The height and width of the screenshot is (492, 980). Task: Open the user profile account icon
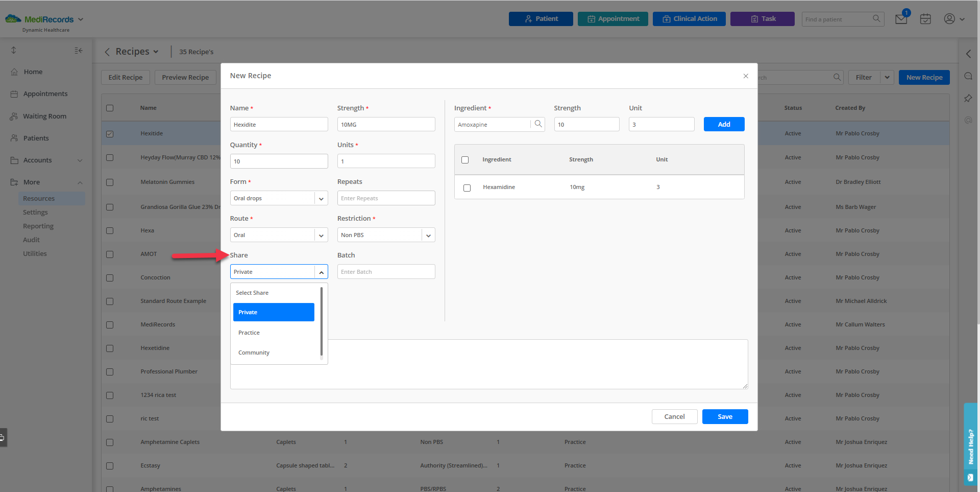tap(949, 19)
